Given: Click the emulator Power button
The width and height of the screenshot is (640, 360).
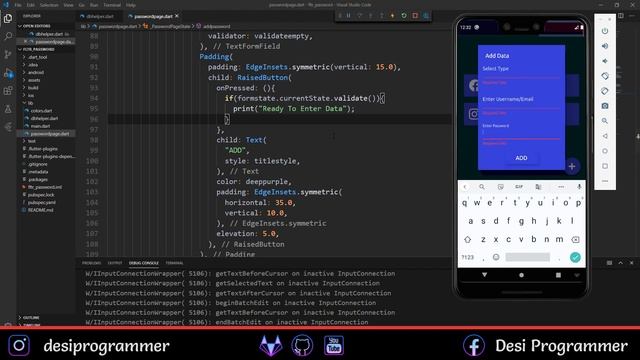Looking at the screenshot, I should pos(605,31).
